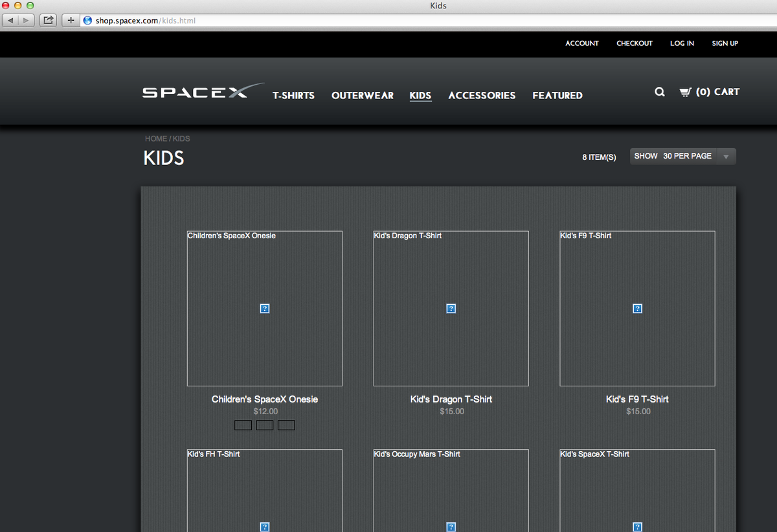Click the 8 ITEM(S) count text
The height and width of the screenshot is (532, 777).
point(599,157)
